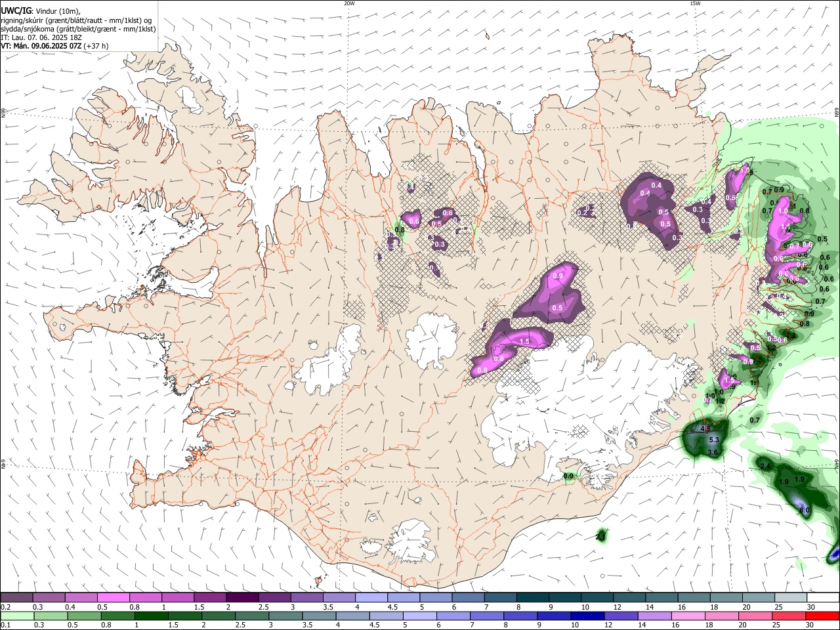Image resolution: width=840 pixels, height=630 pixels.
Task: Click the 0.4 label on the upper legend
Action: click(x=70, y=607)
